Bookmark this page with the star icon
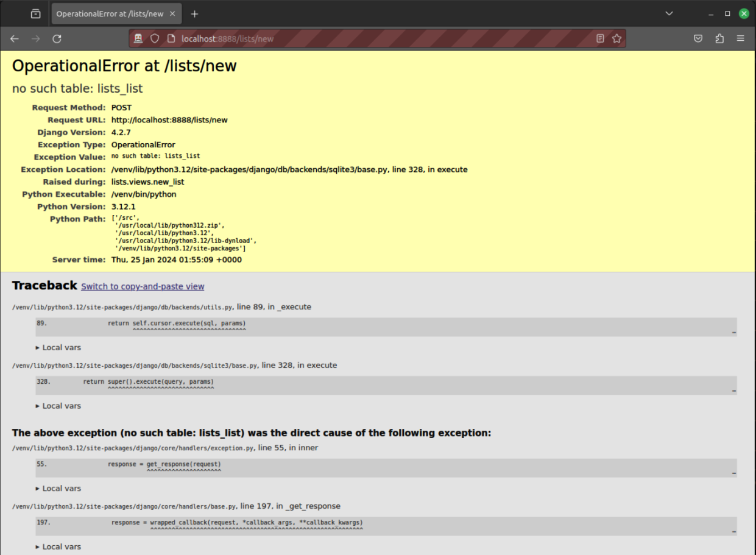The height and width of the screenshot is (555, 756). coord(616,38)
